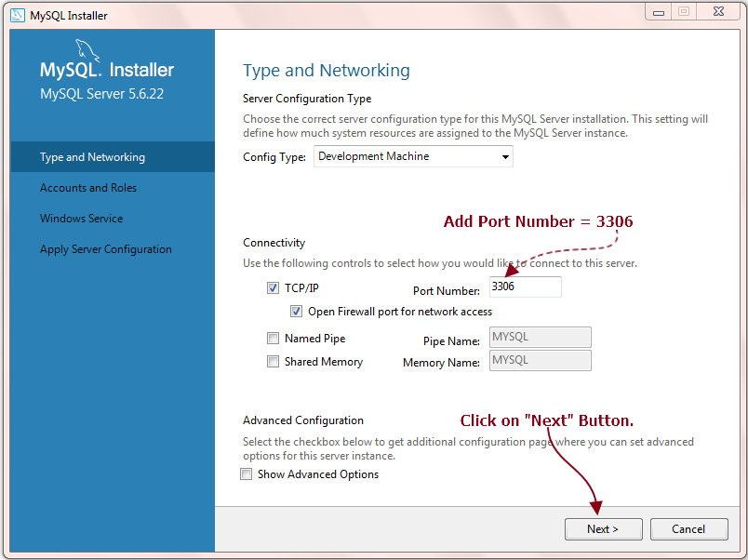Click the MySQL Installer title bar icon
This screenshot has height=560, width=748.
[17, 15]
